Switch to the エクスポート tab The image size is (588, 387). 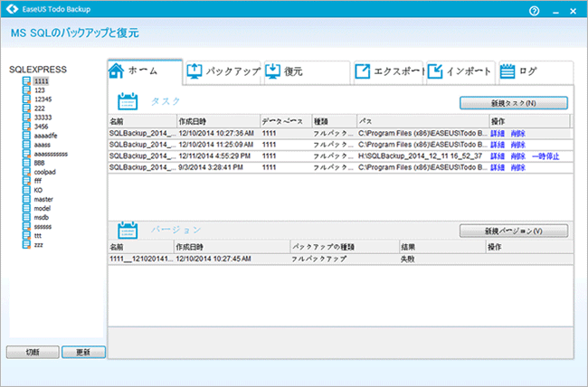pos(388,72)
